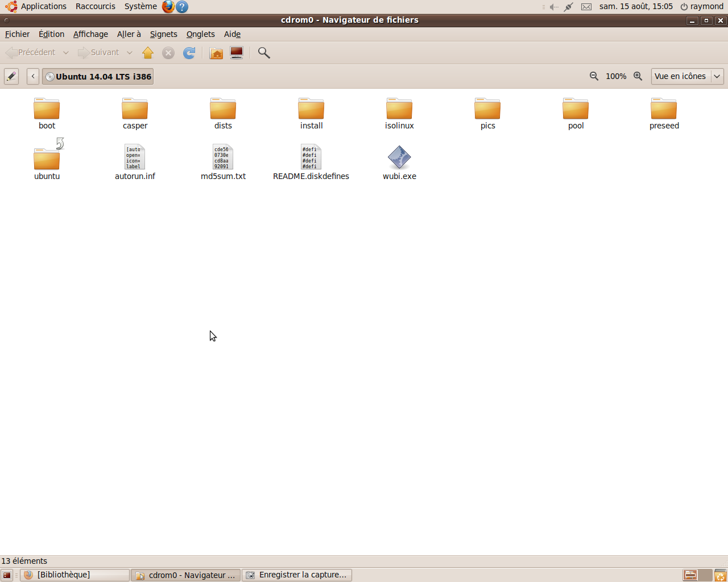This screenshot has width=728, height=582.
Task: Toggle the location text entry mode
Action: (x=11, y=76)
